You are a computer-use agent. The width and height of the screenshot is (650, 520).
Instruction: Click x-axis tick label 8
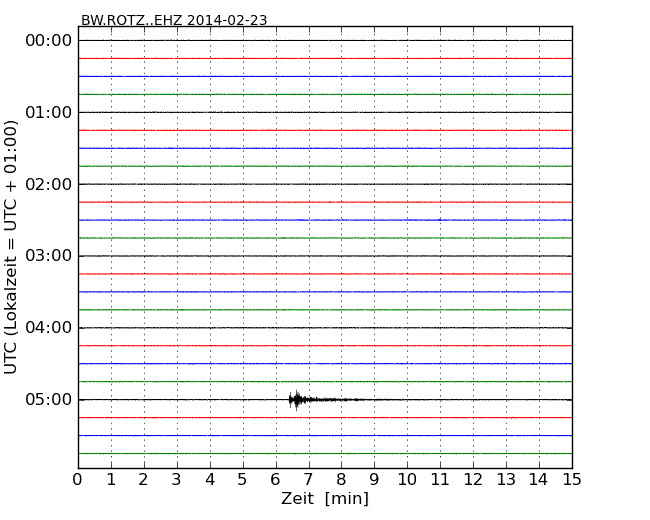click(341, 480)
